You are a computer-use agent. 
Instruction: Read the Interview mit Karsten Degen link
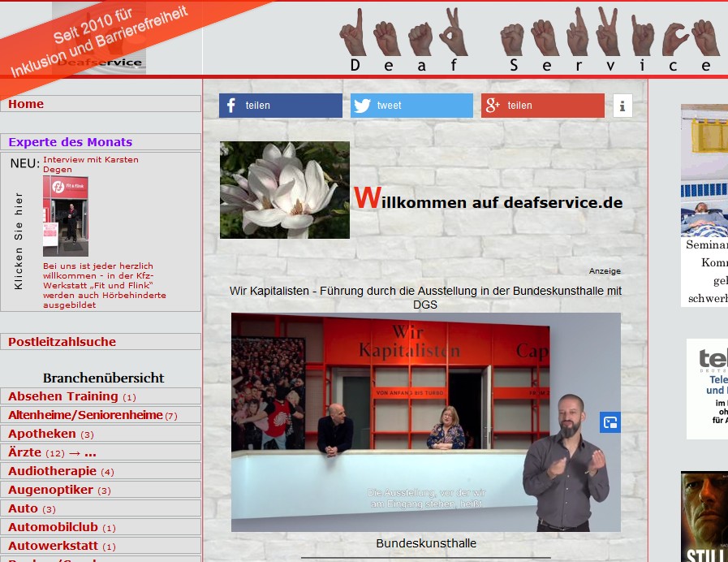pyautogui.click(x=90, y=164)
